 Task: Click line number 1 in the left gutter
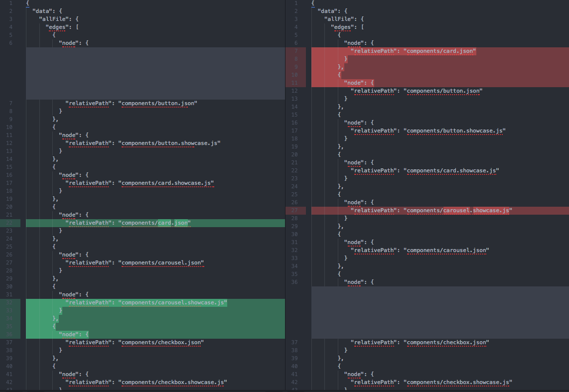(x=11, y=3)
